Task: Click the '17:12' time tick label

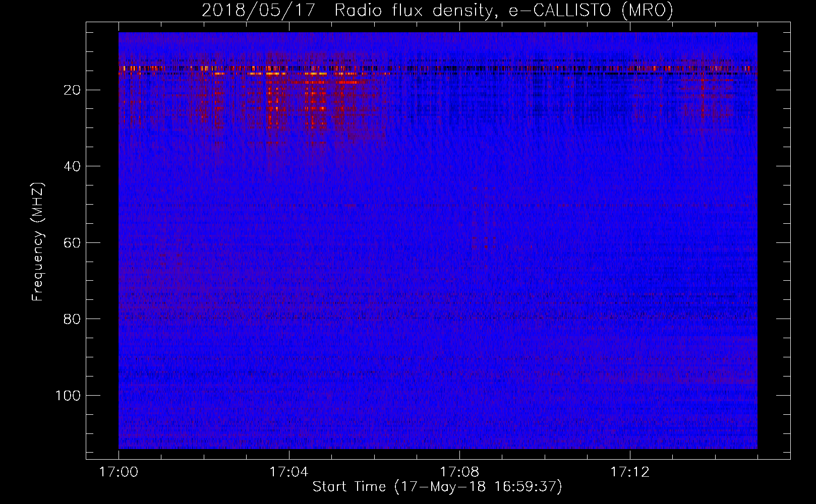Action: coord(630,472)
